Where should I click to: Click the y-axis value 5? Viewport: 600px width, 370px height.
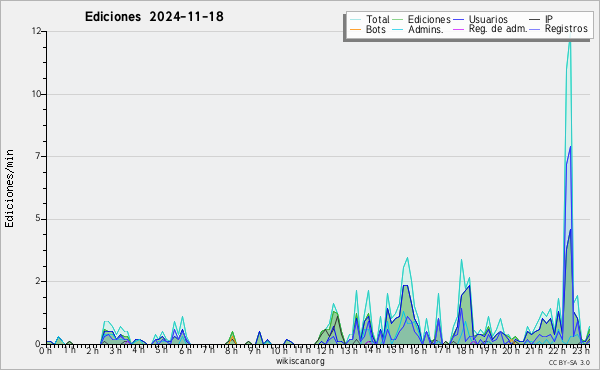point(38,219)
